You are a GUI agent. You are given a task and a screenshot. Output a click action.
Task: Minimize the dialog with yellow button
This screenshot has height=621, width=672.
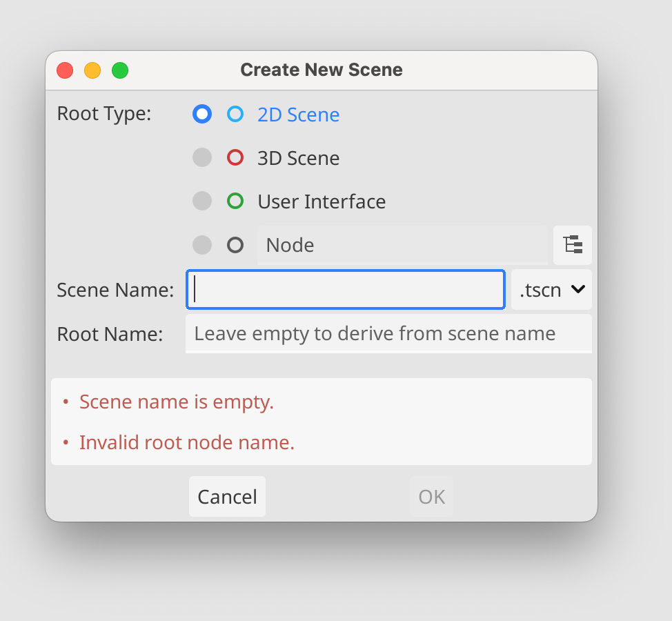pyautogui.click(x=92, y=70)
